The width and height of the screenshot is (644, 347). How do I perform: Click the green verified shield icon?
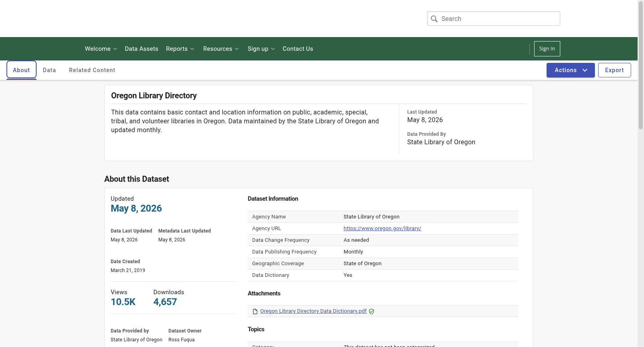tap(372, 312)
